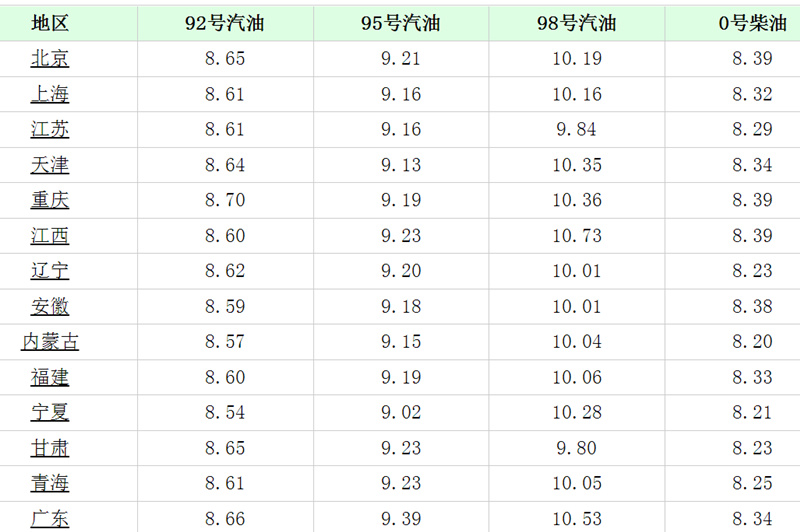The width and height of the screenshot is (800, 532).
Task: Select the 重庆 link
Action: coord(49,200)
